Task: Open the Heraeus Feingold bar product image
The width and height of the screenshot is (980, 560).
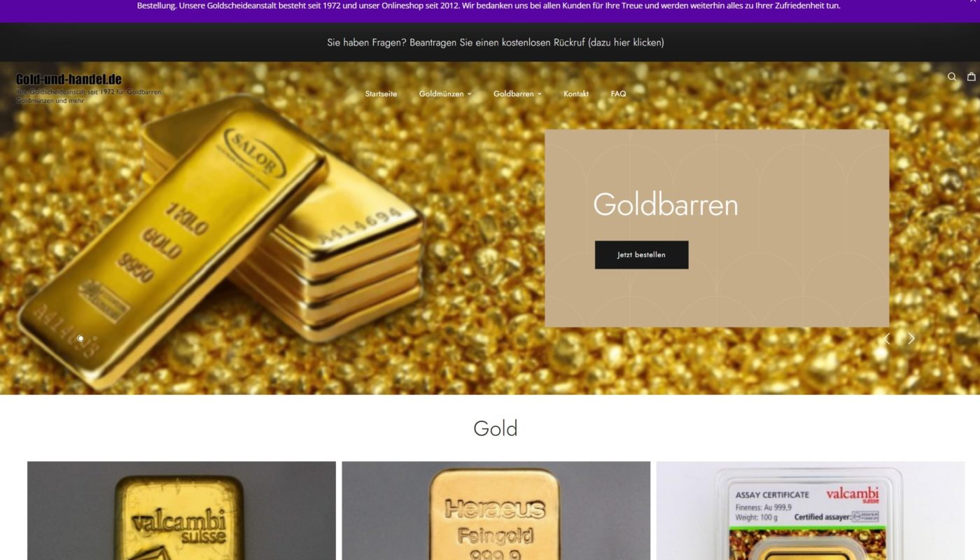Action: [496, 510]
